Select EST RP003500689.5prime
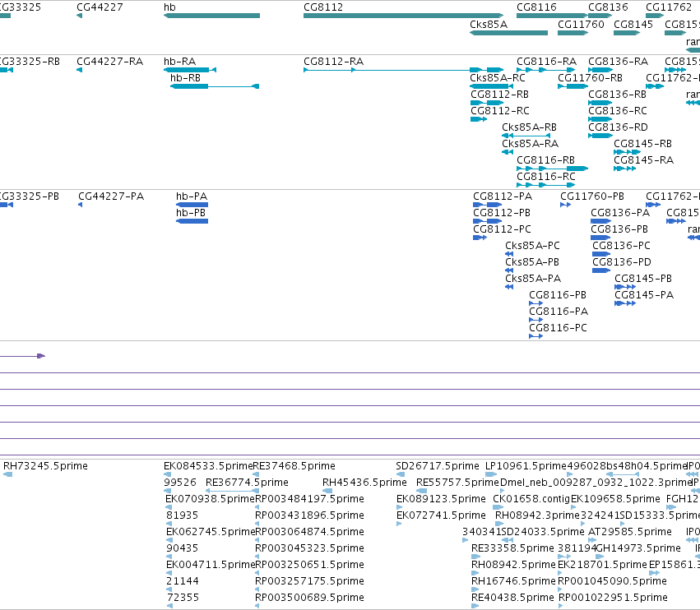 coord(309,598)
